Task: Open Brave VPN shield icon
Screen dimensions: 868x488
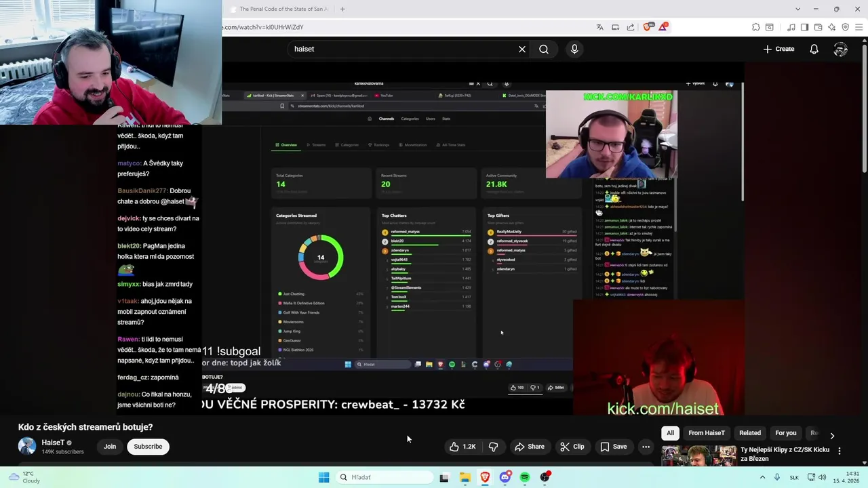Action: pyautogui.click(x=845, y=27)
